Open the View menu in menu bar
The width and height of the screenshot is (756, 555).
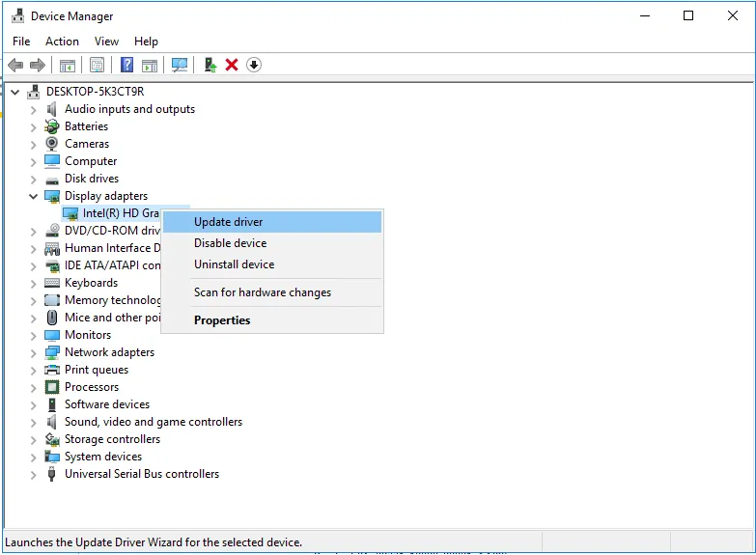(106, 42)
